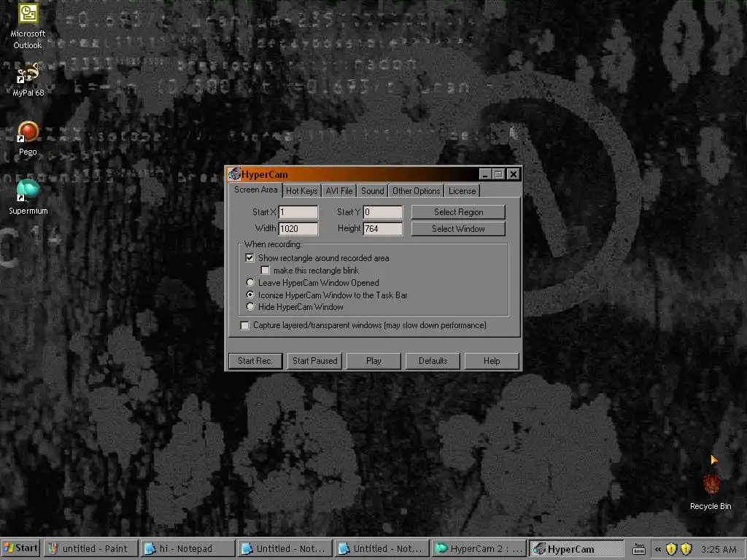
Task: Choose Leave HyperCam Window Opened
Action: pyautogui.click(x=249, y=282)
